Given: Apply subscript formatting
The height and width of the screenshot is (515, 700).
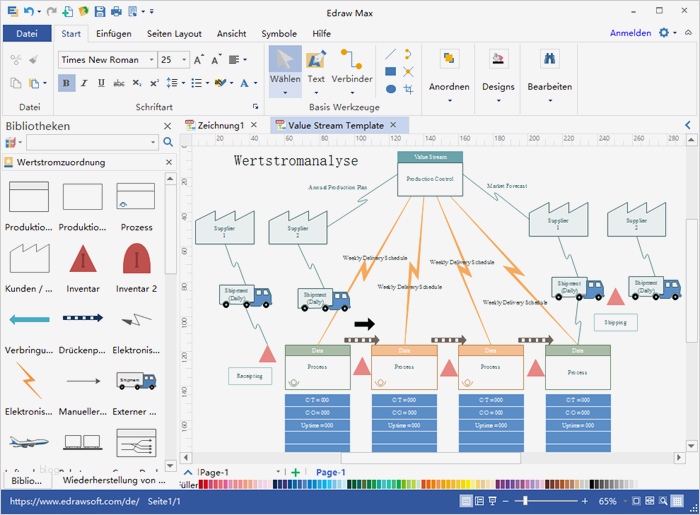Looking at the screenshot, I should tap(137, 83).
